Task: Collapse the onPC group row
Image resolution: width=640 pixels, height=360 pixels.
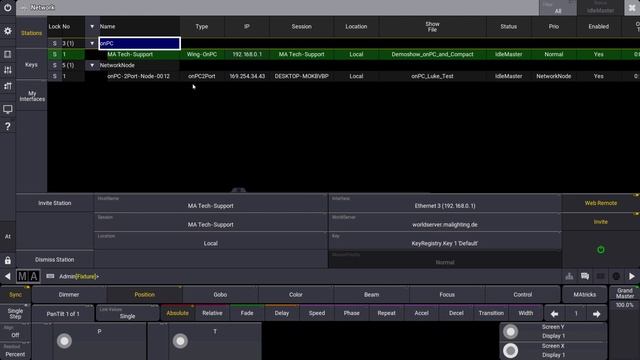Action: (x=92, y=43)
